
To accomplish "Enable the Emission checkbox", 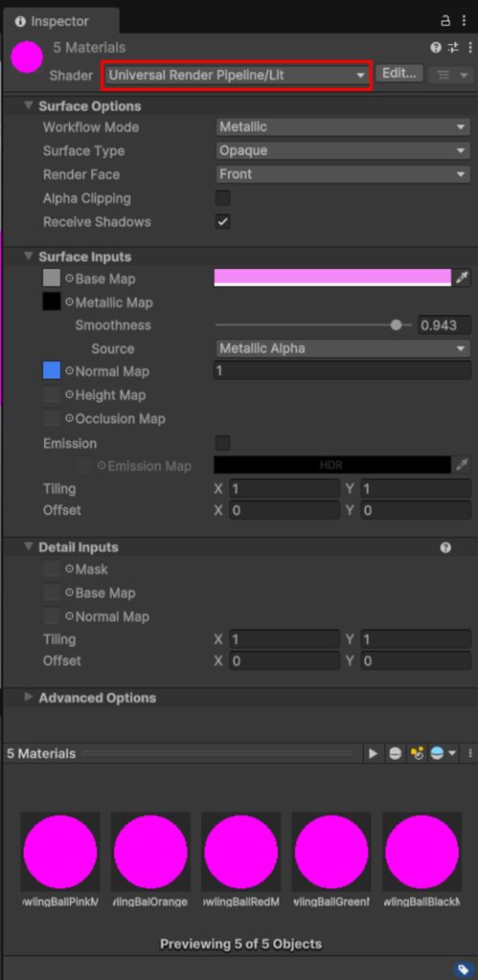I will tap(223, 443).
